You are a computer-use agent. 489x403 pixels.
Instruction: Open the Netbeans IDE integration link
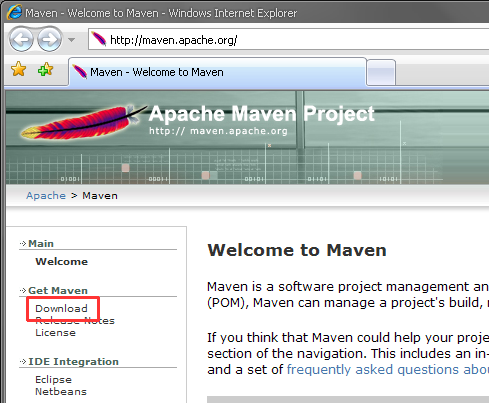pos(61,392)
